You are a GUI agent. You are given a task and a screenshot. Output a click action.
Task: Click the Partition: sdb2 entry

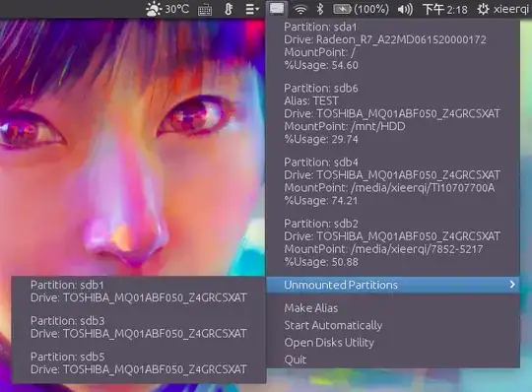(393, 242)
